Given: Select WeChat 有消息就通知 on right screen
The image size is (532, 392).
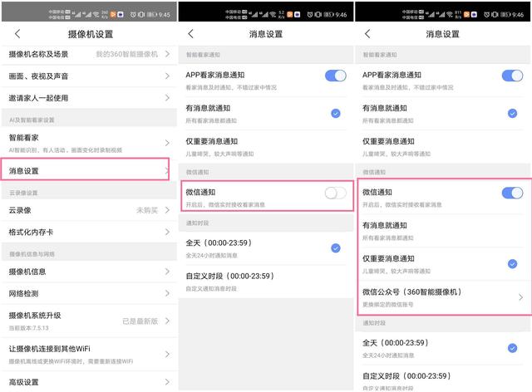Looking at the screenshot, I should tap(444, 231).
